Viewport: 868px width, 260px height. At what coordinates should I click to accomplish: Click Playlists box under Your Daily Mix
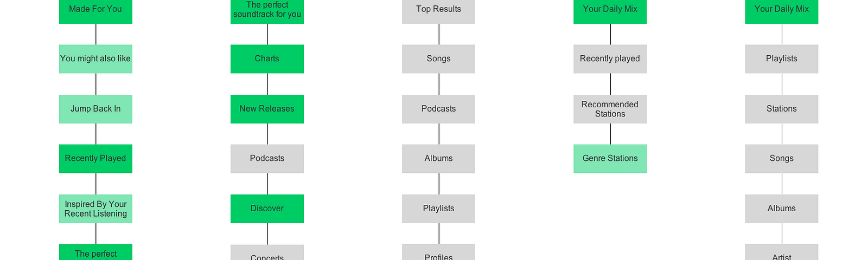pyautogui.click(x=781, y=58)
